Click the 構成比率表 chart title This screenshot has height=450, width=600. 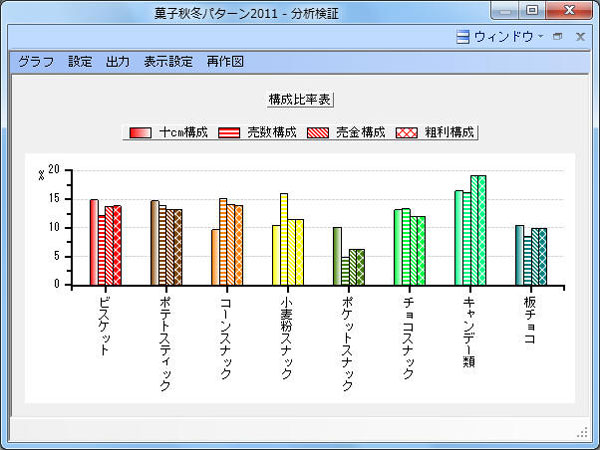tap(300, 100)
